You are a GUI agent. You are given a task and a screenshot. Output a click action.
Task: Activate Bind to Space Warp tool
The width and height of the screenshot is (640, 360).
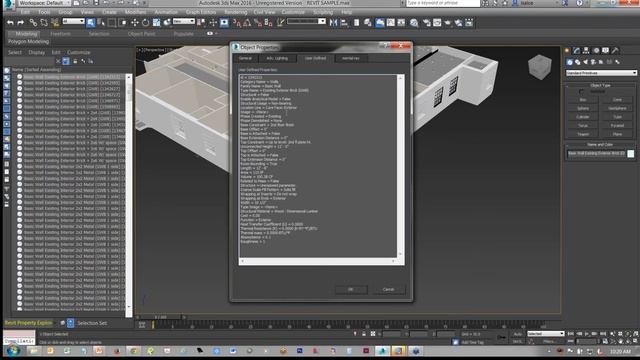click(x=55, y=23)
